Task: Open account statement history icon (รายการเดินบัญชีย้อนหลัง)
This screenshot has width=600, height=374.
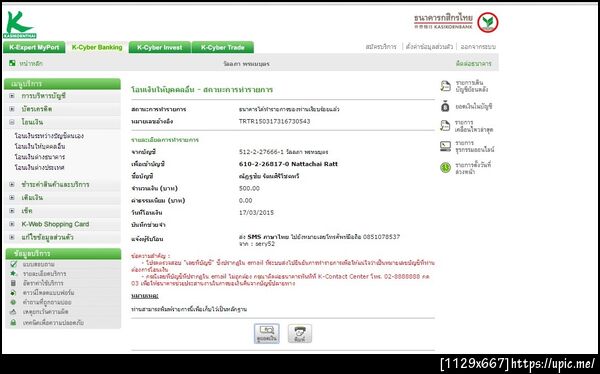Action: point(445,86)
